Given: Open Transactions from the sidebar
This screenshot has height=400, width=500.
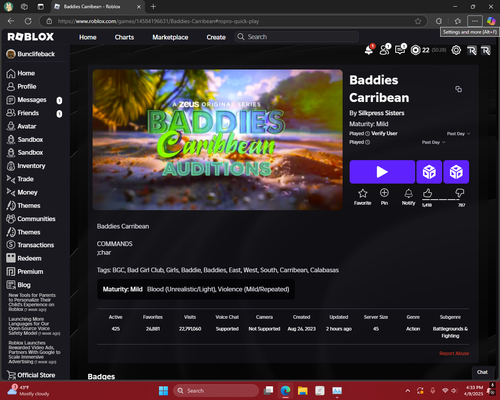Looking at the screenshot, I should (x=30, y=245).
